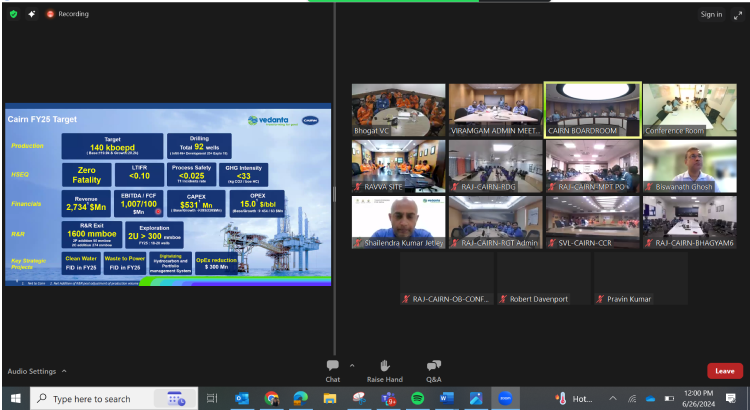Leave the meeting
This screenshot has height=410, width=750.
click(724, 371)
